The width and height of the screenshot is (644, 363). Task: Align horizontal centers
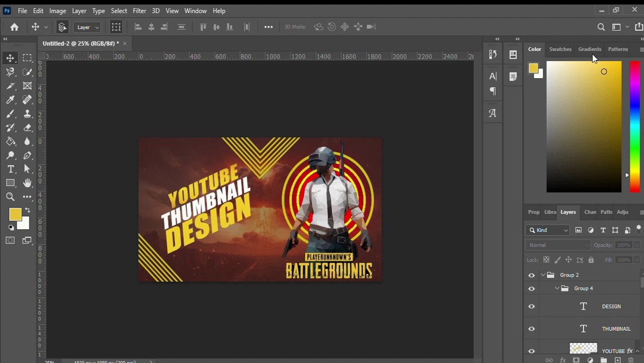coord(151,27)
